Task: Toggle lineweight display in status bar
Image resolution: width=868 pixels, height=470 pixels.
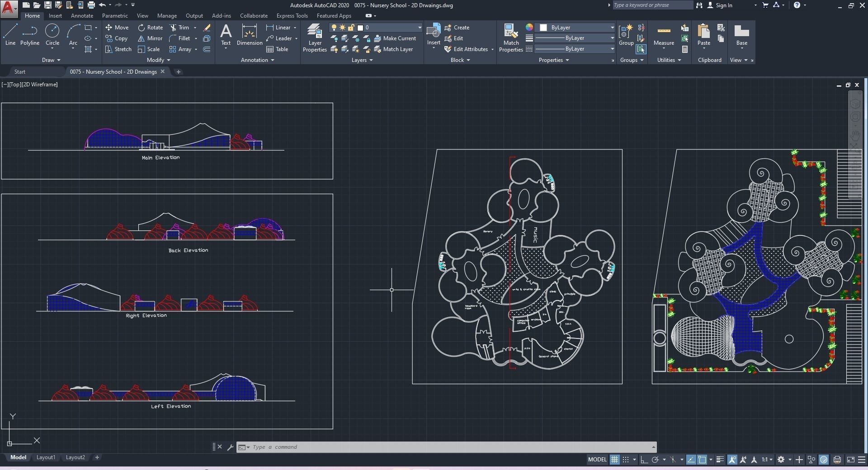Action: point(720,460)
